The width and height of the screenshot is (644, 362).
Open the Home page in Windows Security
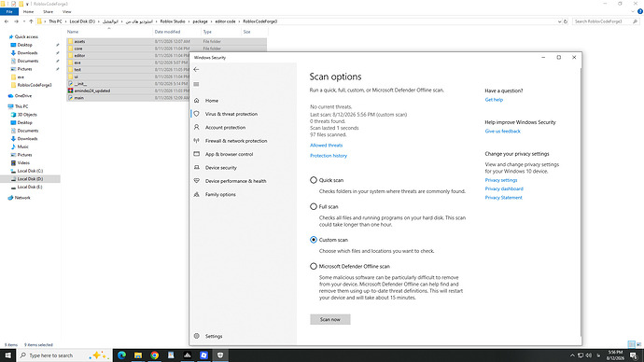tap(212, 101)
